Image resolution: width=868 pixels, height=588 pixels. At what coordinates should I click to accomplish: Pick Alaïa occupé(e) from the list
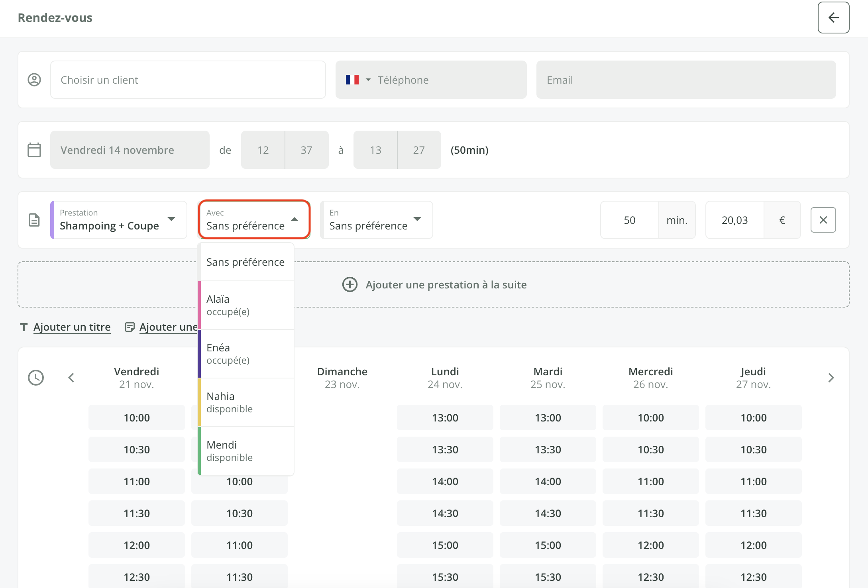pyautogui.click(x=246, y=305)
